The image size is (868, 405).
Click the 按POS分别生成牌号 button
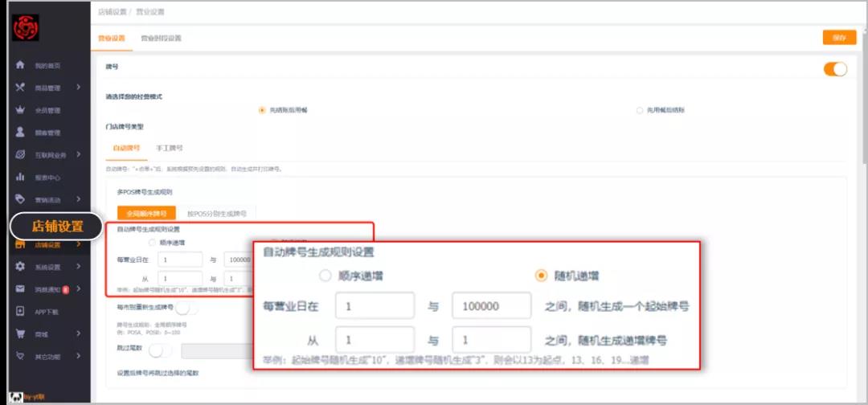click(x=215, y=214)
